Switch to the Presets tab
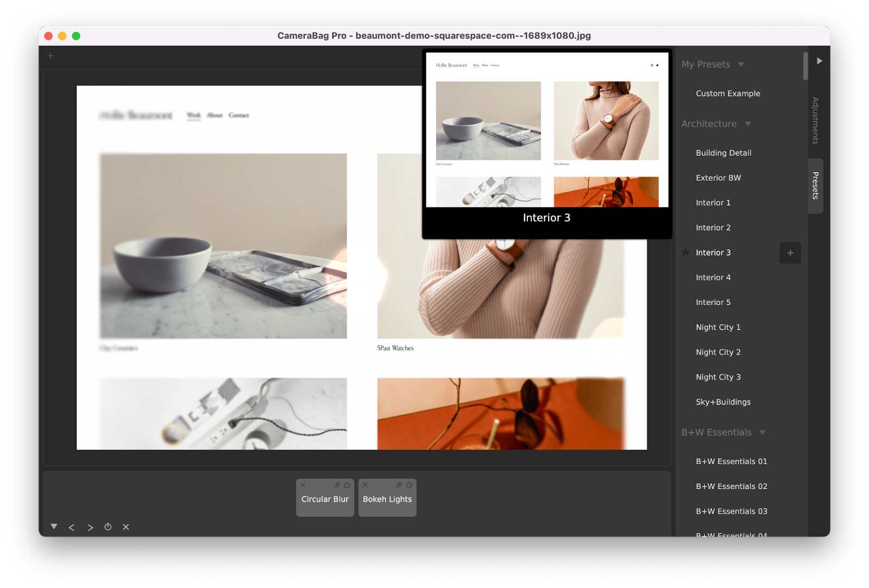The height and width of the screenshot is (588, 869). (x=815, y=186)
